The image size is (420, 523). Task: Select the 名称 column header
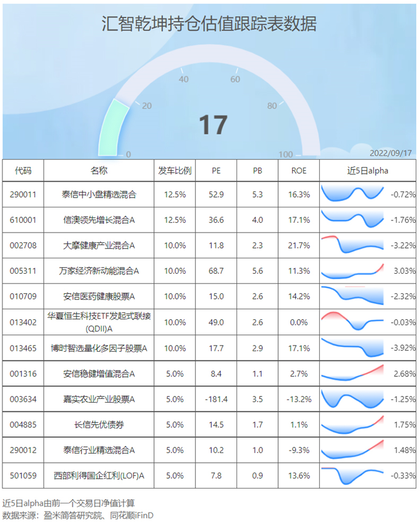coord(99,171)
